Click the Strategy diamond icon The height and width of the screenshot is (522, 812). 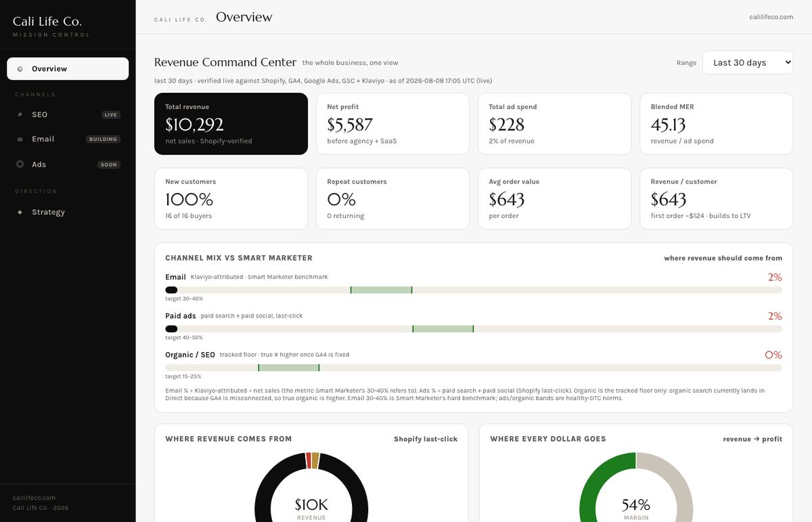click(x=20, y=212)
